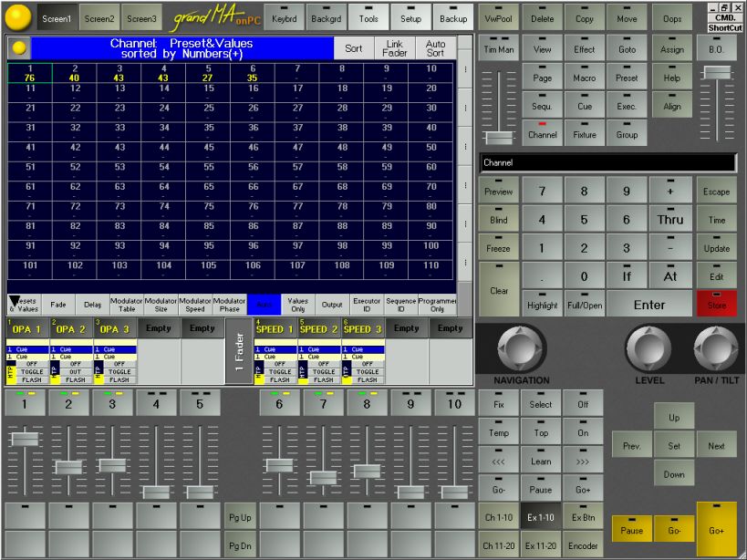Click the red Store key
747x560 pixels.
(717, 304)
